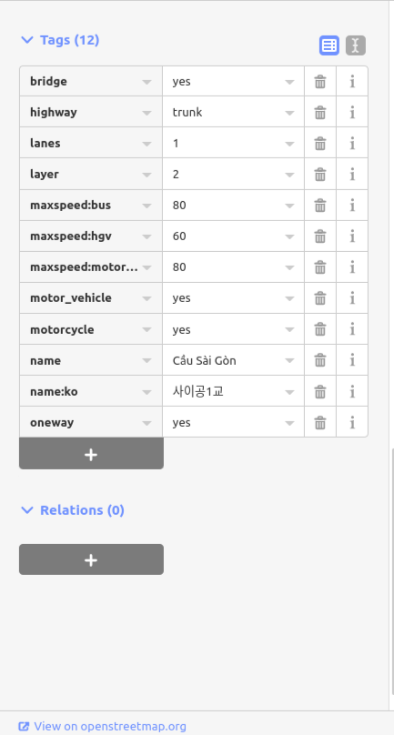This screenshot has width=394, height=735.
Task: Open info for the motorcycle tag
Action: coord(352,330)
